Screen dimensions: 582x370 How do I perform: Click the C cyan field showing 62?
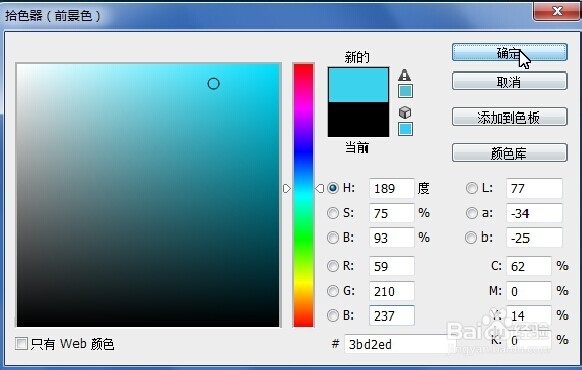click(x=529, y=266)
